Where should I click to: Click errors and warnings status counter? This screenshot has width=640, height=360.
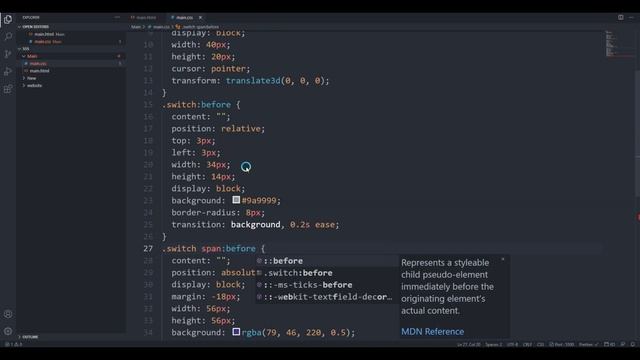pos(13,344)
